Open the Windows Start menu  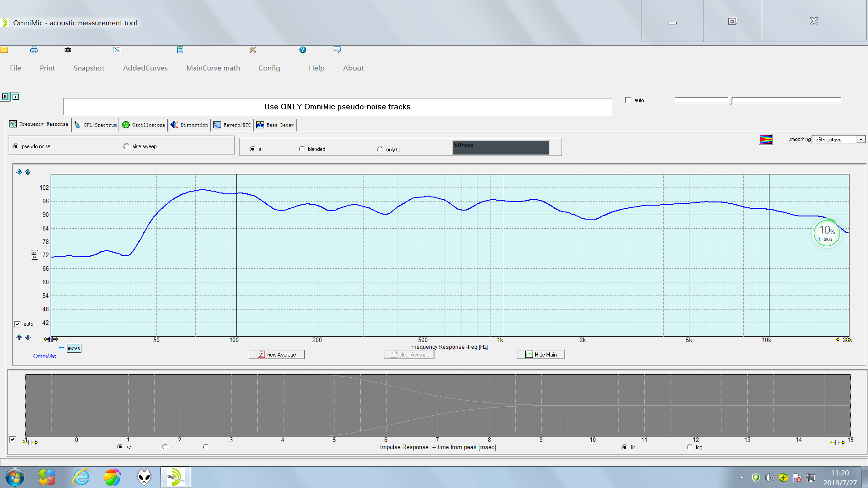coord(14,477)
